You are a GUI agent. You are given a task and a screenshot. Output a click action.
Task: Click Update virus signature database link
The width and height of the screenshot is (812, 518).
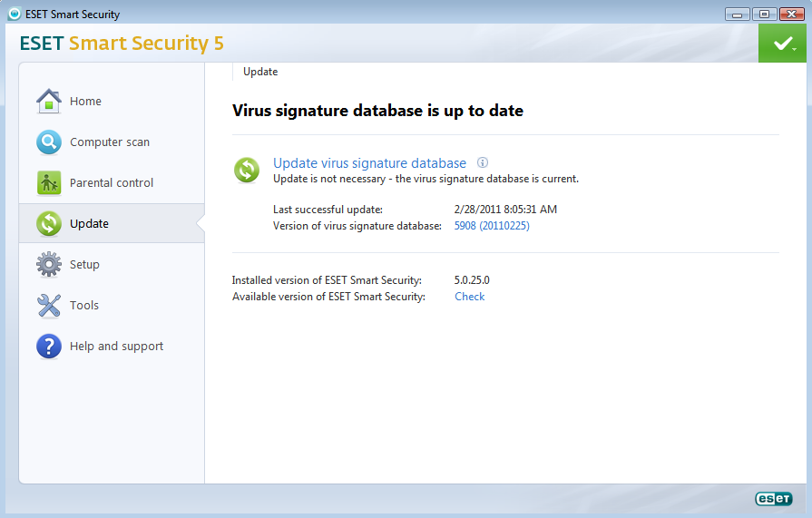click(369, 163)
